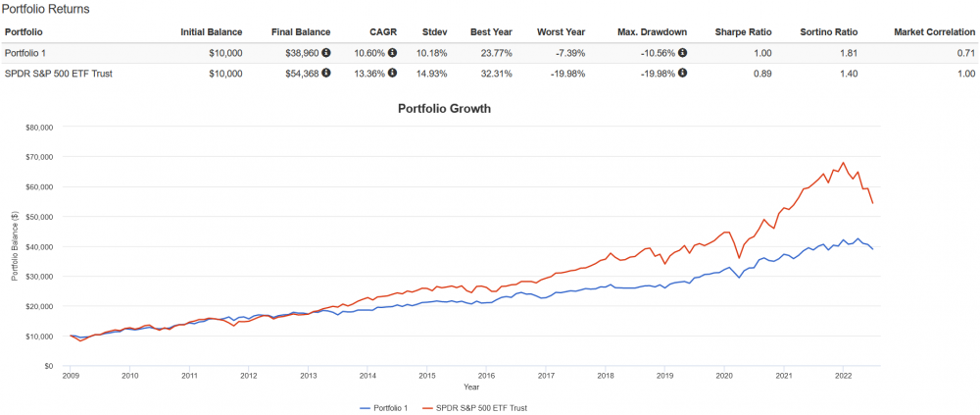This screenshot has height=415, width=980.
Task: Click info icon beside -19.98% max drawdown
Action: click(682, 73)
